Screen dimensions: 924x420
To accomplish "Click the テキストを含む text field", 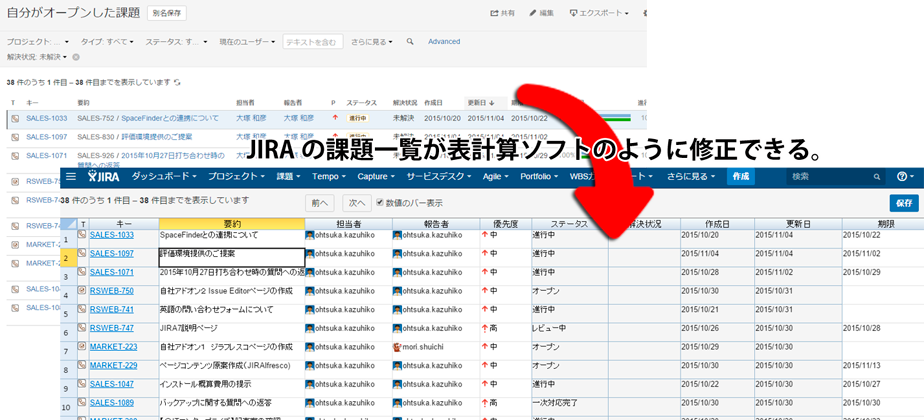I will click(312, 42).
